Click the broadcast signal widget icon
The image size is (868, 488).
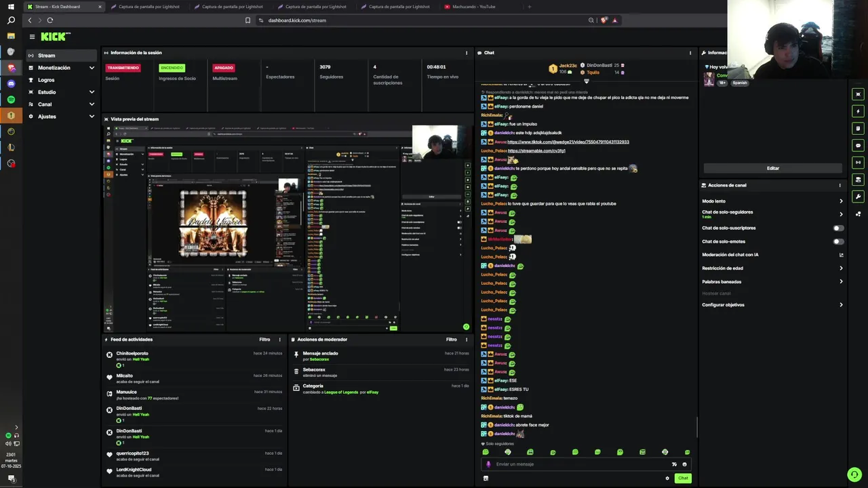coord(859,163)
